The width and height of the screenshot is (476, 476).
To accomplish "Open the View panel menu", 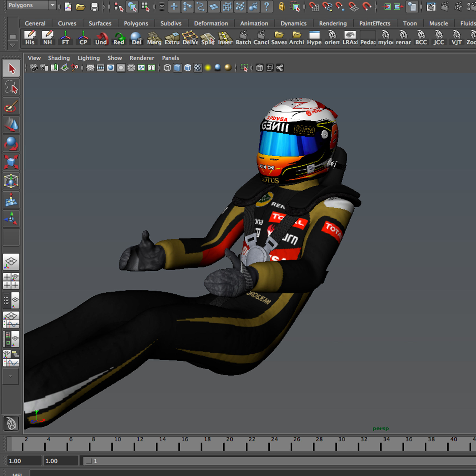I will [34, 58].
